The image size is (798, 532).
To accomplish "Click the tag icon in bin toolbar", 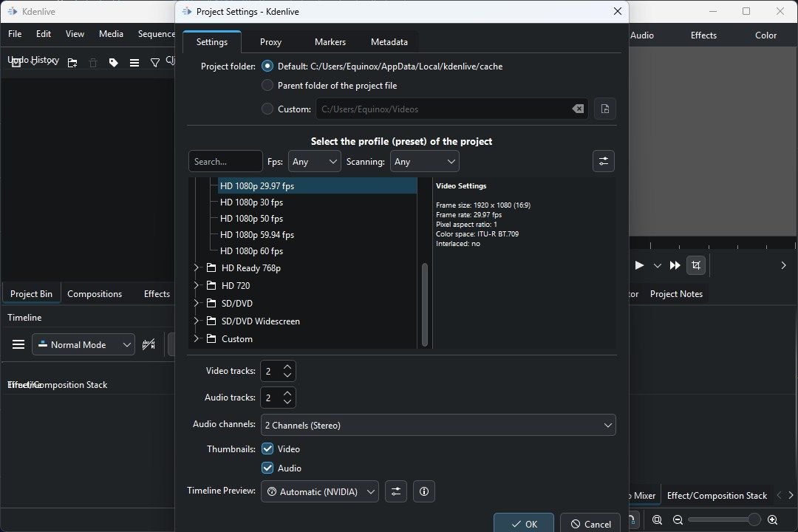I will (x=114, y=63).
